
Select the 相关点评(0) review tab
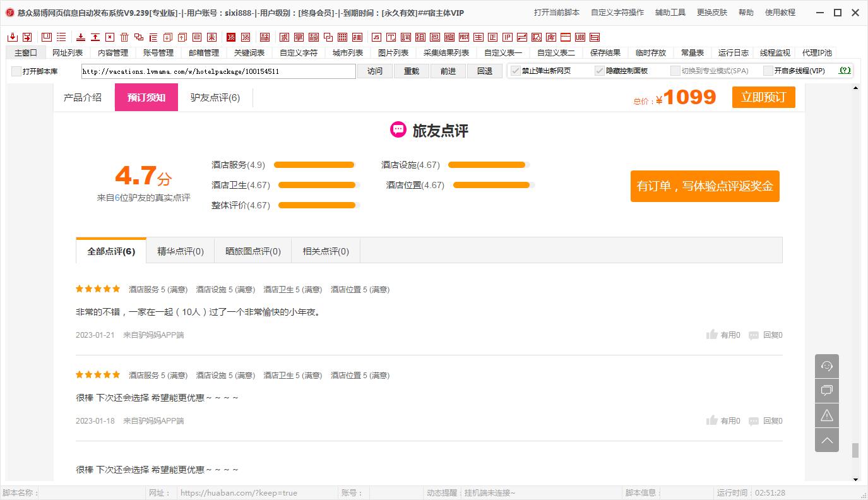pyautogui.click(x=326, y=251)
